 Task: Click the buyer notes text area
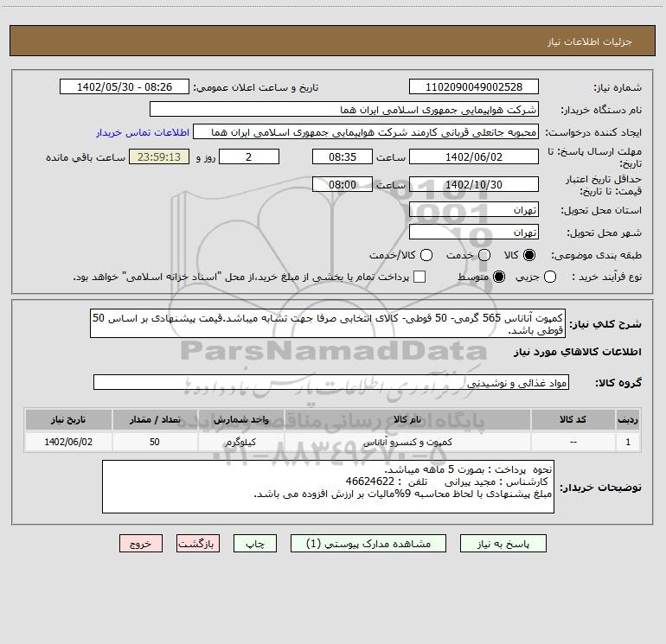[329, 487]
